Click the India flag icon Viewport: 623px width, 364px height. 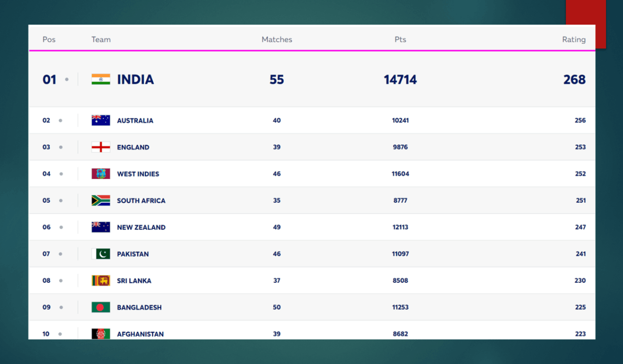click(x=101, y=79)
